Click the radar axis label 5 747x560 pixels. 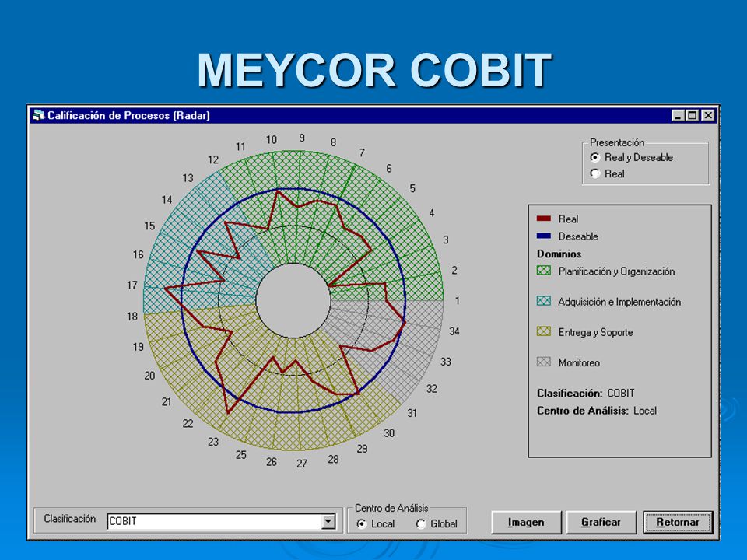coord(412,188)
